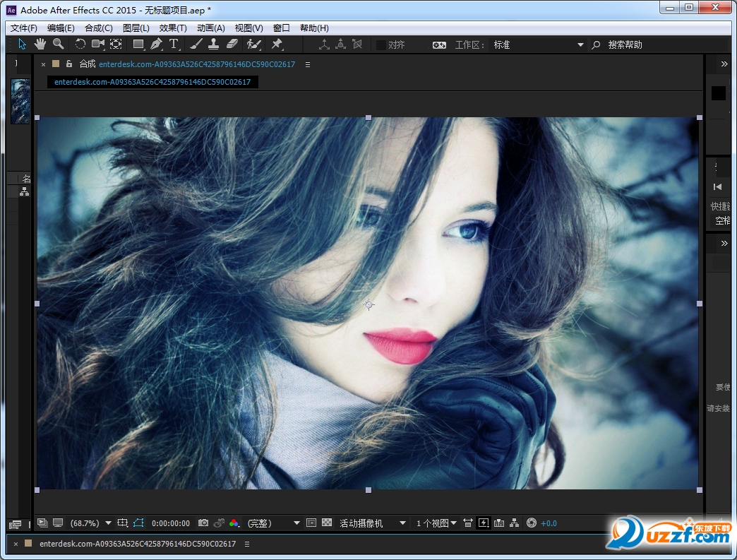Open the 视图(V) menu
Screen dimensions: 737x560
tap(248, 28)
